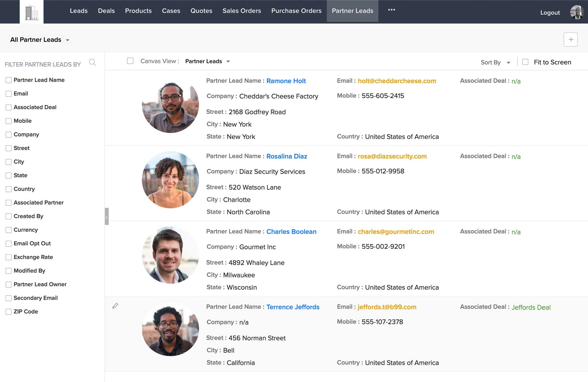Open the Purchase Orders tab
Image resolution: width=588 pixels, height=382 pixels.
coord(296,11)
